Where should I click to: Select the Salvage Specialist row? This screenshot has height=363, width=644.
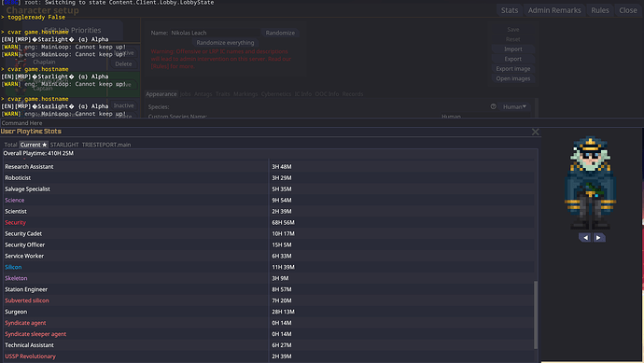point(269,188)
